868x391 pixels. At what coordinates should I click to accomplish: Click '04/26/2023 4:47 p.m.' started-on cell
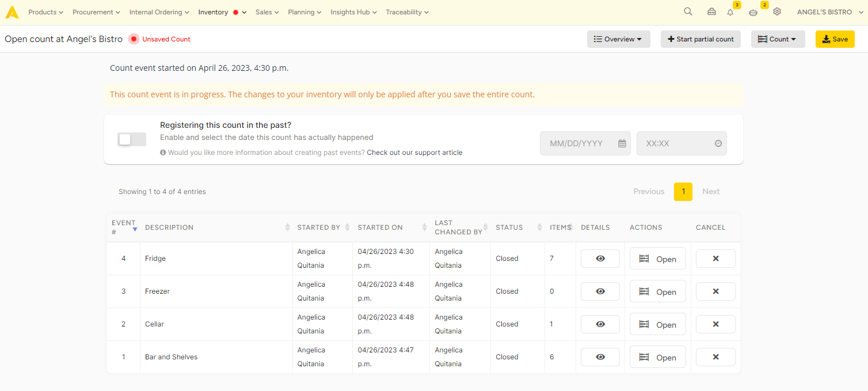coord(391,357)
